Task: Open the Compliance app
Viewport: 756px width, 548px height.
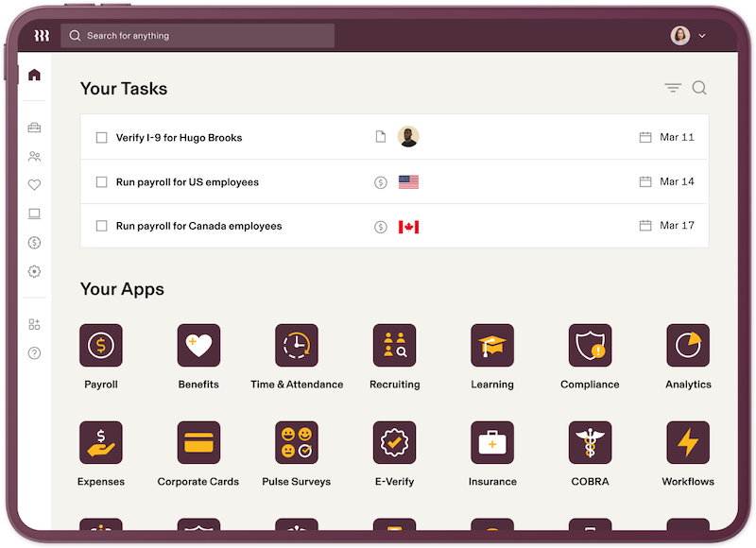Action: [590, 346]
